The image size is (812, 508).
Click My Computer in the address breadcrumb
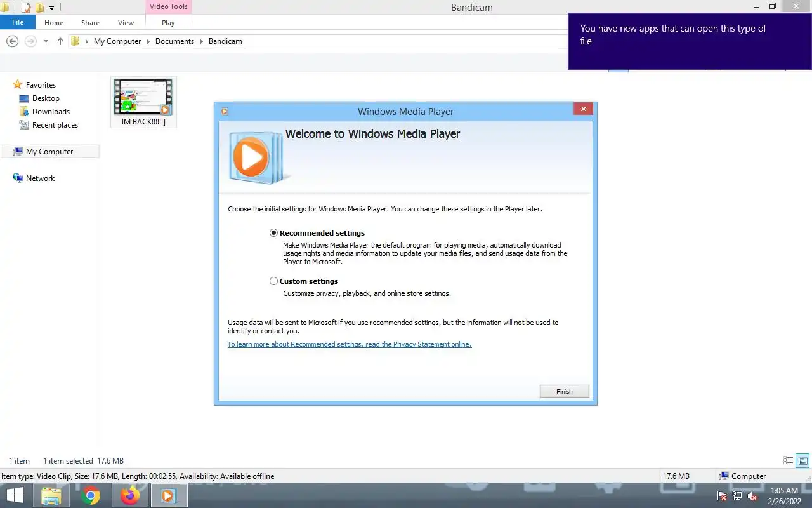(117, 41)
